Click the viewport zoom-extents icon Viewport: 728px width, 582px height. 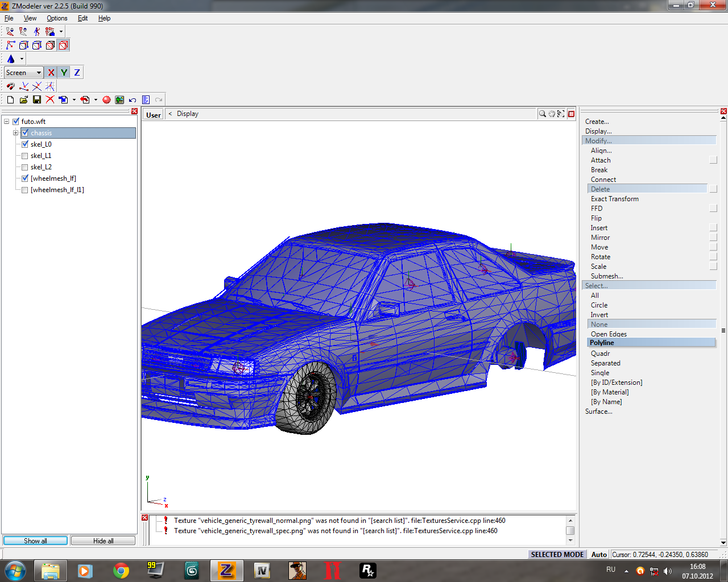561,114
